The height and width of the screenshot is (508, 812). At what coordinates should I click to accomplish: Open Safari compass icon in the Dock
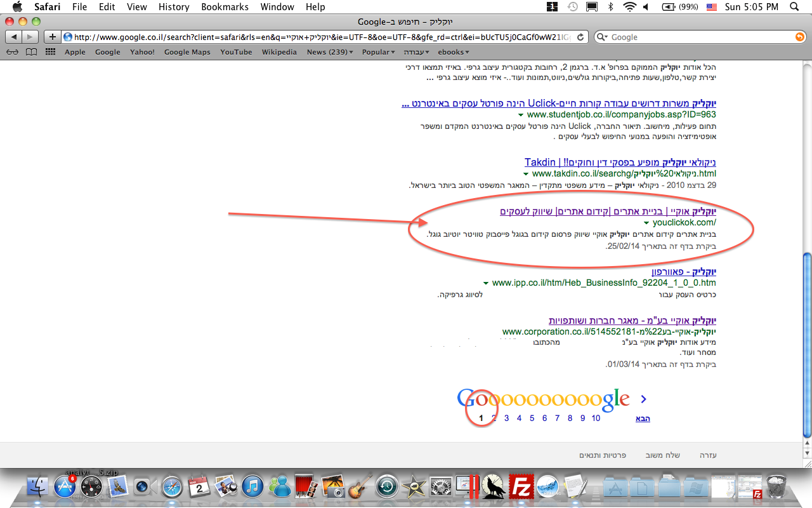point(171,487)
